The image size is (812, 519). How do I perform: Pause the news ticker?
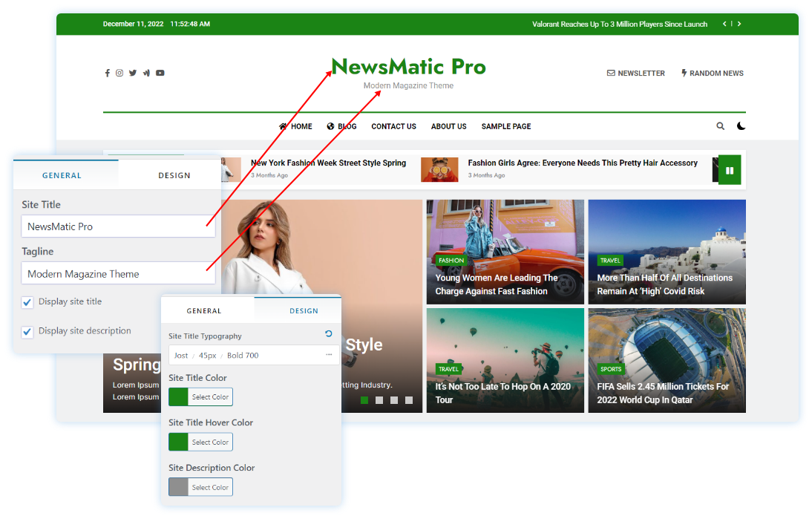(x=730, y=171)
